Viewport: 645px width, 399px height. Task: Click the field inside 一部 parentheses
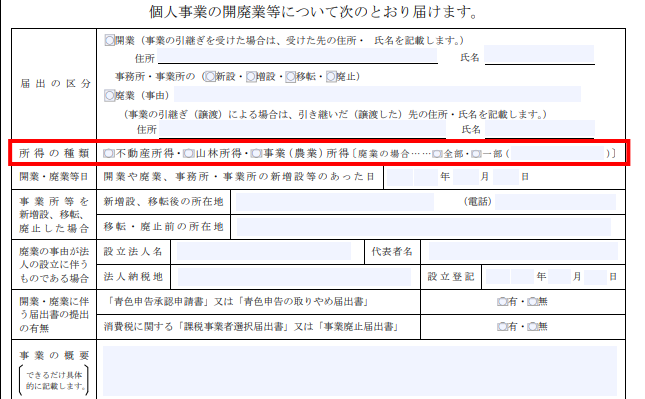558,153
